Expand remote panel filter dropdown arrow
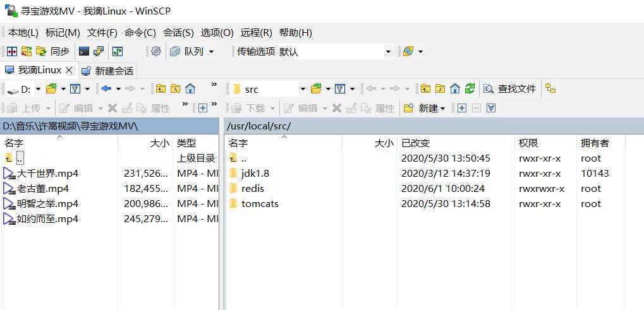The width and height of the screenshot is (644, 310). tap(352, 89)
